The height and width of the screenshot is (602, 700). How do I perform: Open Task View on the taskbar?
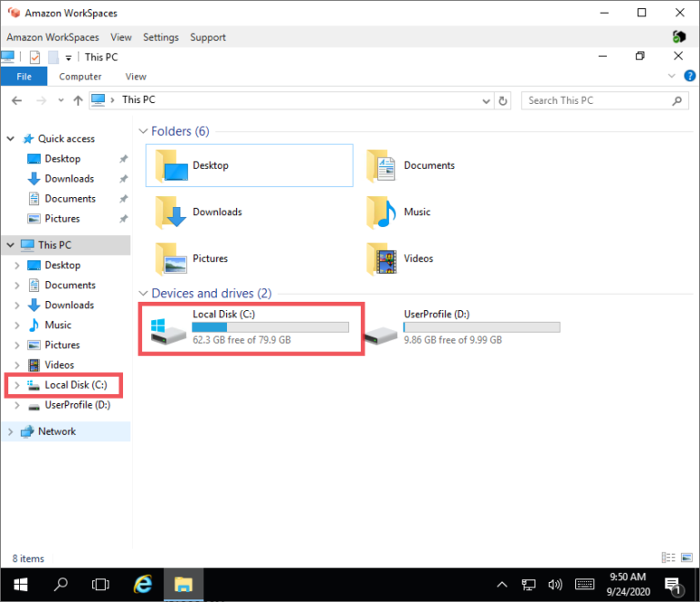click(101, 584)
